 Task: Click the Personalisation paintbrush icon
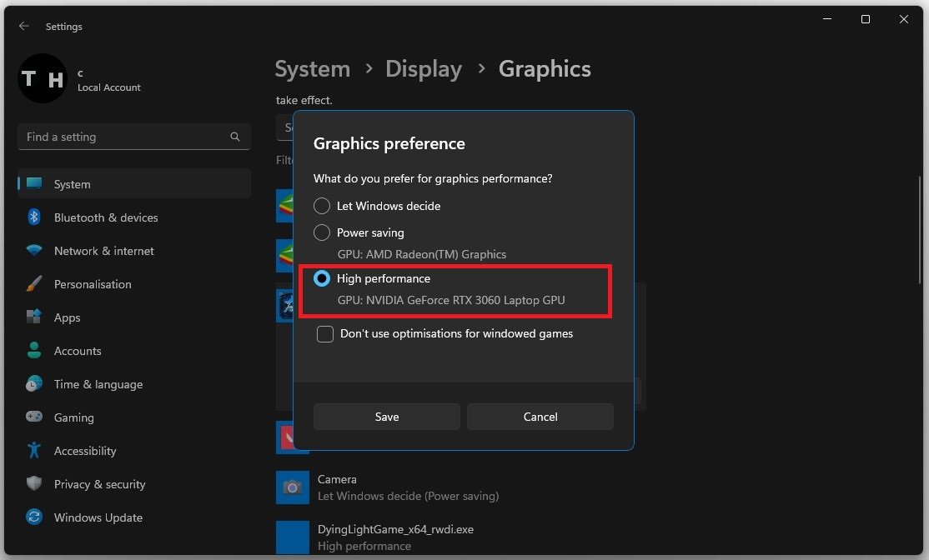click(34, 283)
